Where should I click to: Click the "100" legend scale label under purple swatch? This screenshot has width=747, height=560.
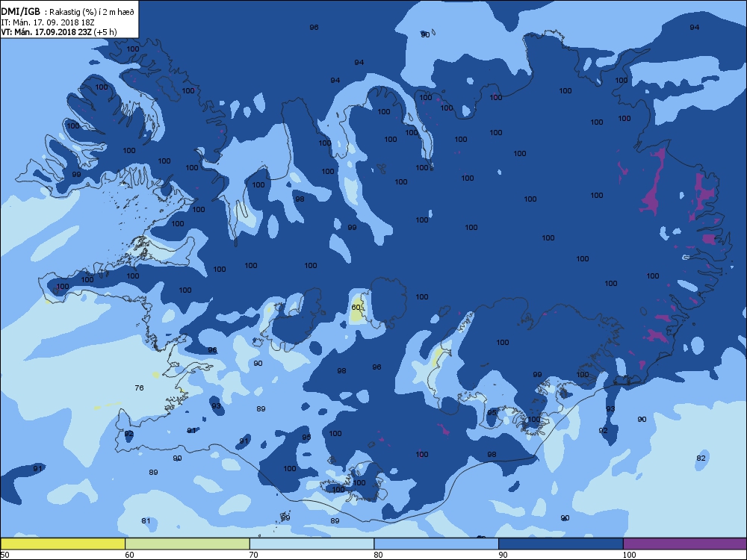click(630, 555)
